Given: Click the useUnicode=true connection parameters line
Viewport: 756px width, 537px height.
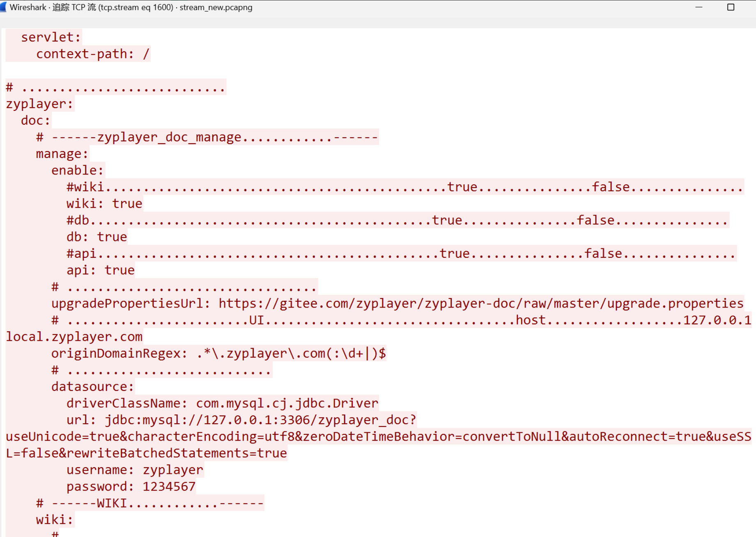Looking at the screenshot, I should (379, 436).
